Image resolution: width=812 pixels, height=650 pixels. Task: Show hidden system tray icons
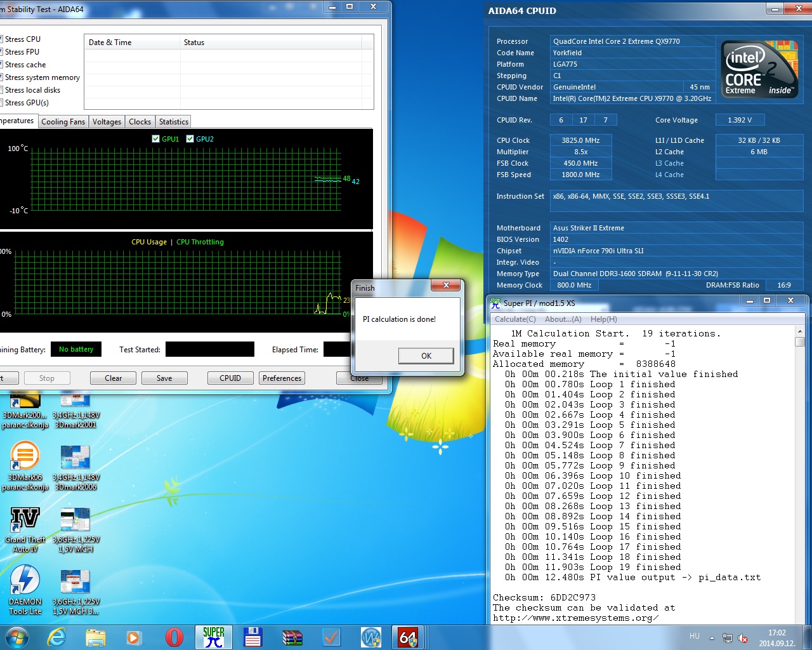[x=712, y=638]
